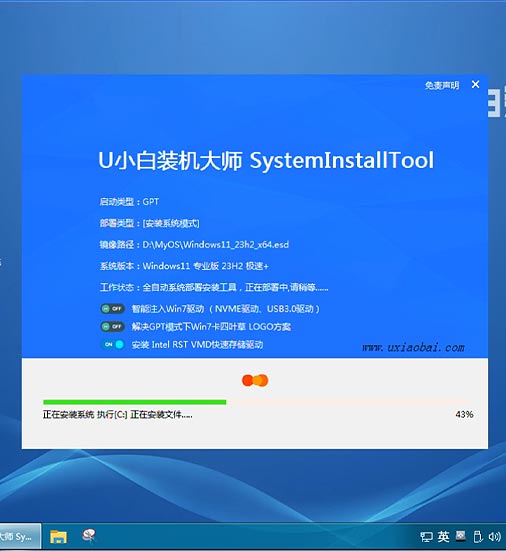Disable Intel RST VMD driver switch
506x551 pixels.
pos(112,344)
